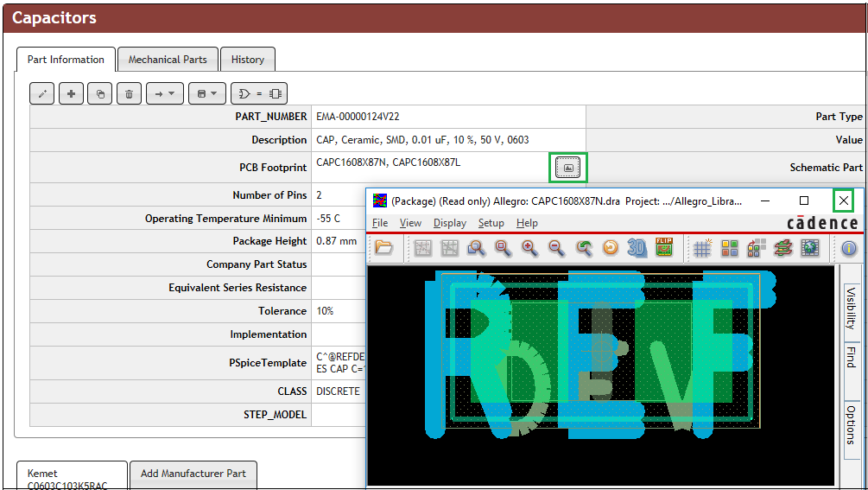Click the copy part icon button
Viewport: 868px width, 490px height.
click(x=100, y=93)
